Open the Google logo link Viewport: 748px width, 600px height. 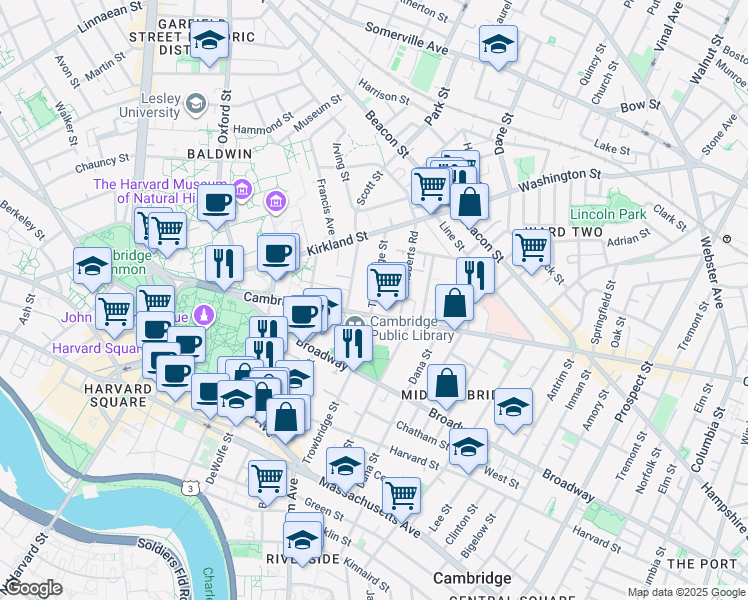click(33, 588)
